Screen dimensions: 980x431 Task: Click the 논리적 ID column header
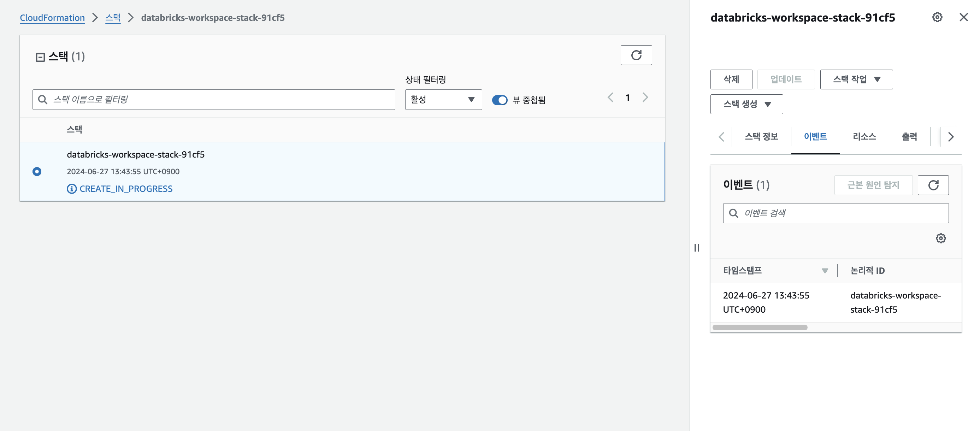pos(867,271)
